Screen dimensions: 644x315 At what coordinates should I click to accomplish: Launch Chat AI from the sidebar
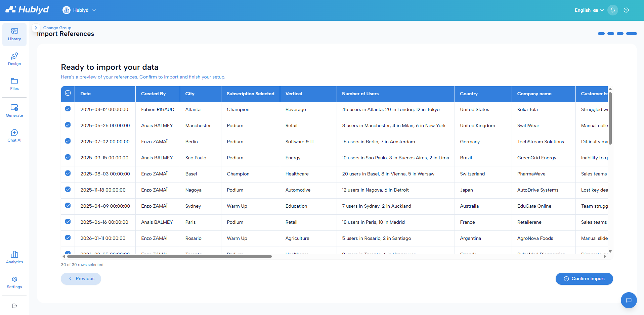click(14, 136)
